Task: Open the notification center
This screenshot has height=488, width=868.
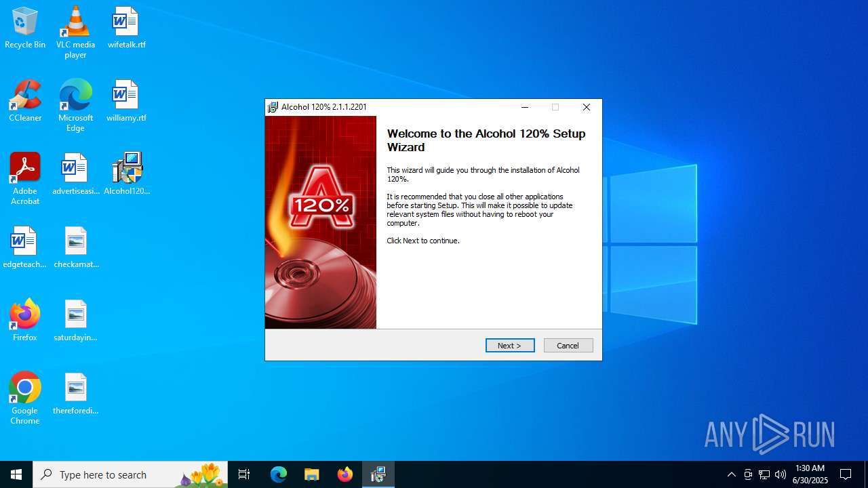Action: click(x=846, y=474)
